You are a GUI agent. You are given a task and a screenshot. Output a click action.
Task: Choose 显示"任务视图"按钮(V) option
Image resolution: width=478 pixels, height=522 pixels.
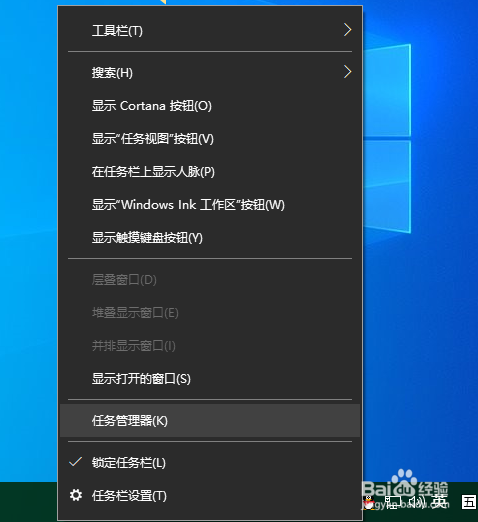(x=210, y=139)
